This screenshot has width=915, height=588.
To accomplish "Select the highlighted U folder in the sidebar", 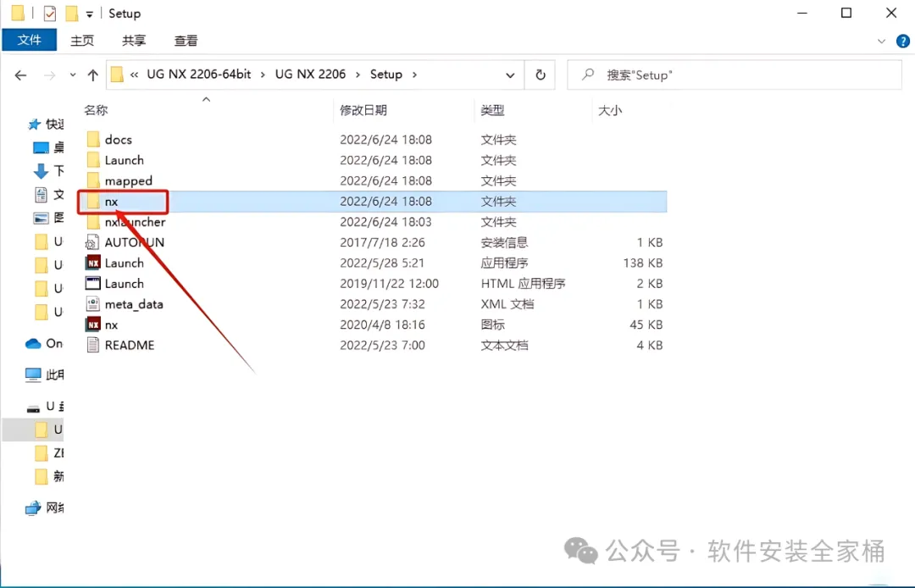I will 33,430.
